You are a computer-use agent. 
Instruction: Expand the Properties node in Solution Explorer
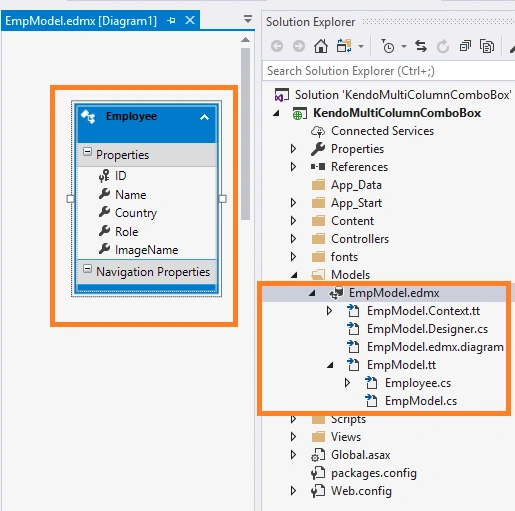tap(293, 149)
